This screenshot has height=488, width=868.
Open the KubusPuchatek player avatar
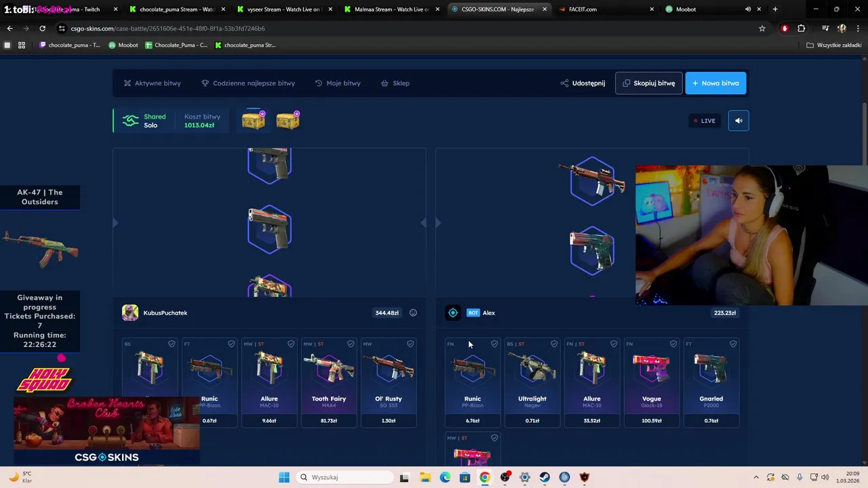(130, 312)
